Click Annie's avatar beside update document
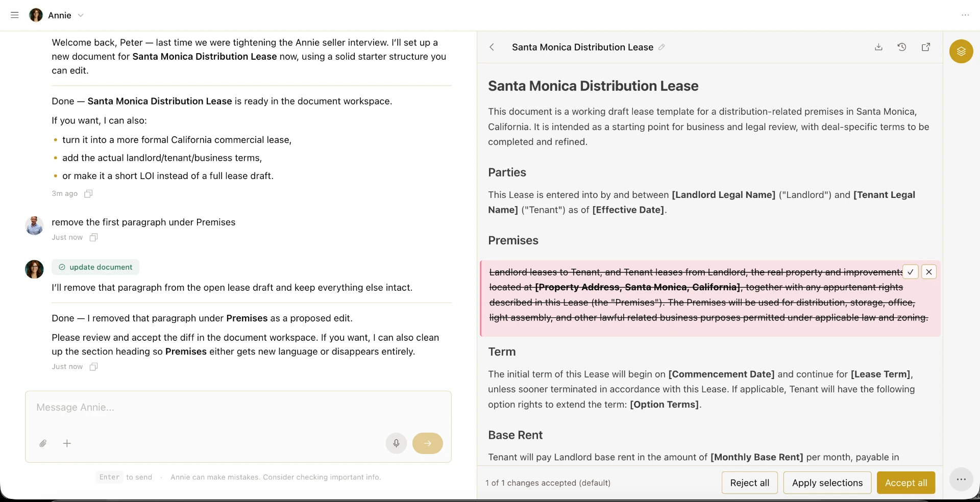 click(x=34, y=269)
